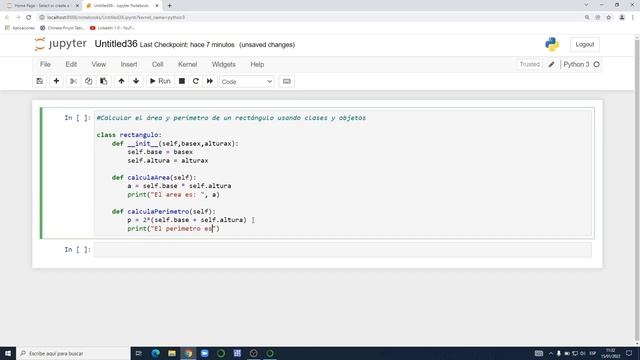The image size is (640, 360).
Task: Close the Jupyter Notebook browser tab
Action: pos(157,6)
